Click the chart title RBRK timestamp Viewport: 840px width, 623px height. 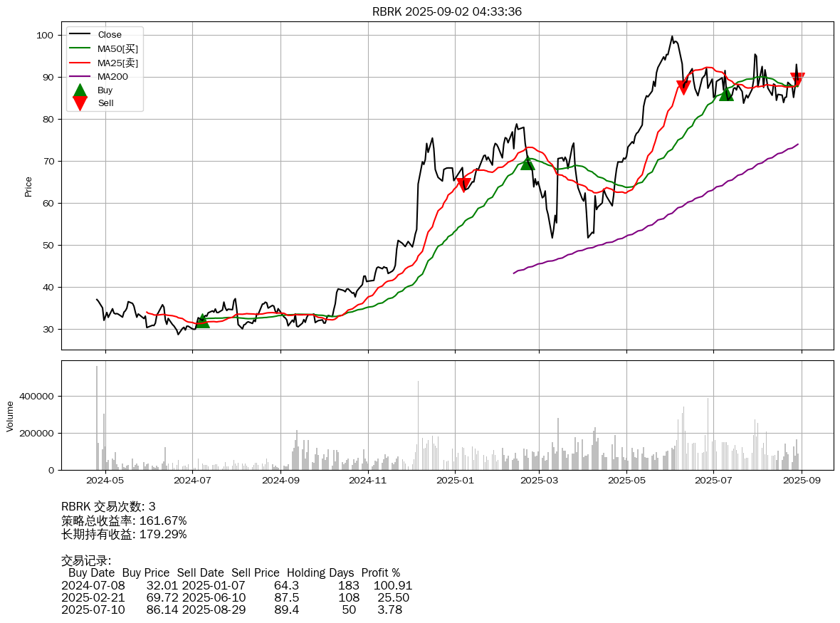point(447,11)
